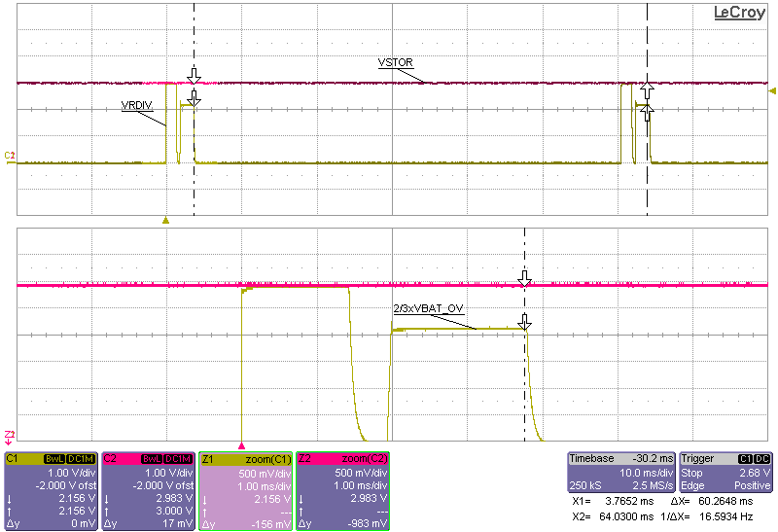This screenshot has width=778, height=532.
Task: Click the 1/ΔX= 16.5934 Hz readout
Action: tap(707, 516)
